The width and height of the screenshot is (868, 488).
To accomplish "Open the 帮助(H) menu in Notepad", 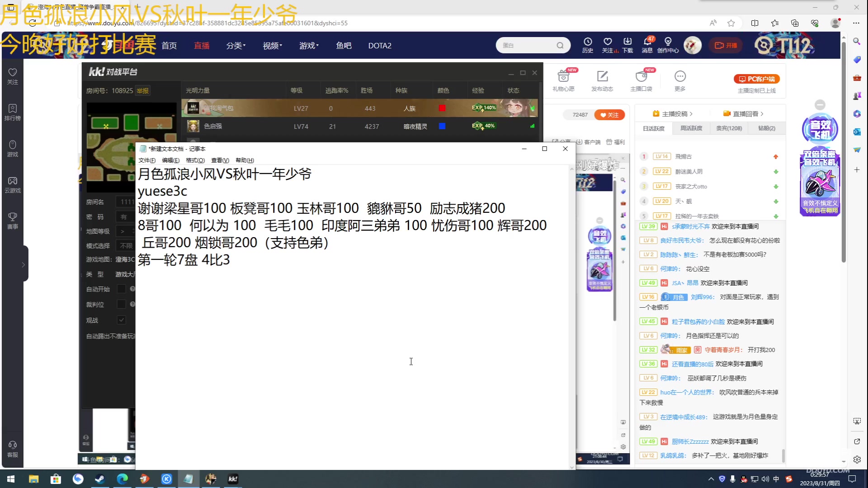I will (x=245, y=160).
